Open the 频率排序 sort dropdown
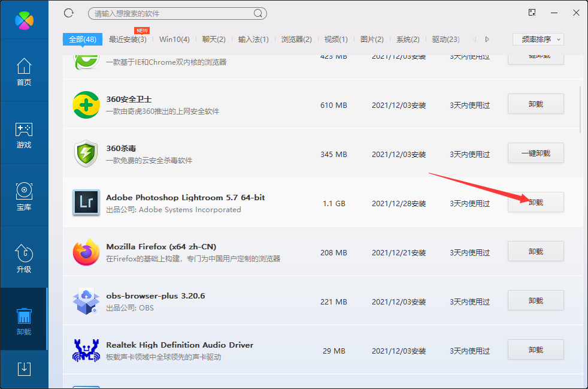The width and height of the screenshot is (588, 389). coord(538,39)
